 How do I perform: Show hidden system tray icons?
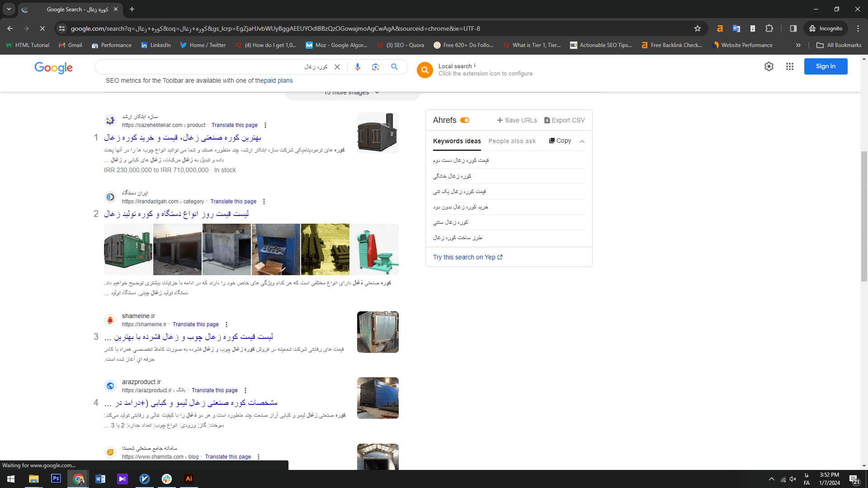click(x=772, y=479)
